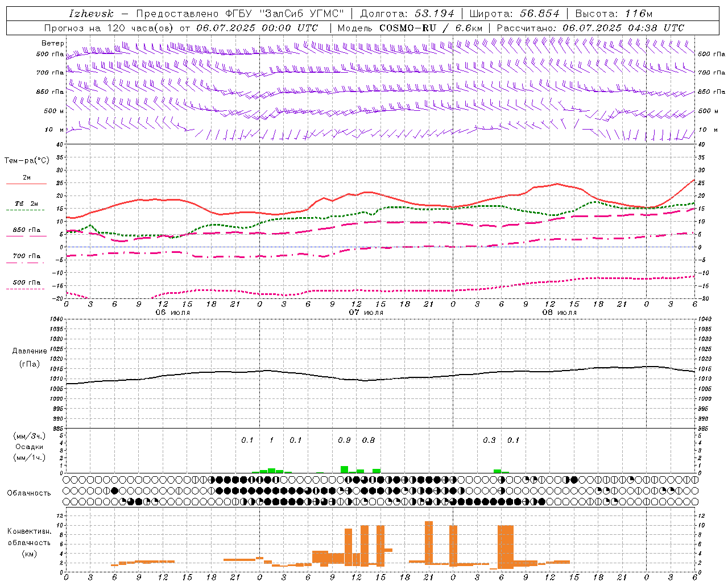Click the "Давление" pressure panel label

click(30, 351)
